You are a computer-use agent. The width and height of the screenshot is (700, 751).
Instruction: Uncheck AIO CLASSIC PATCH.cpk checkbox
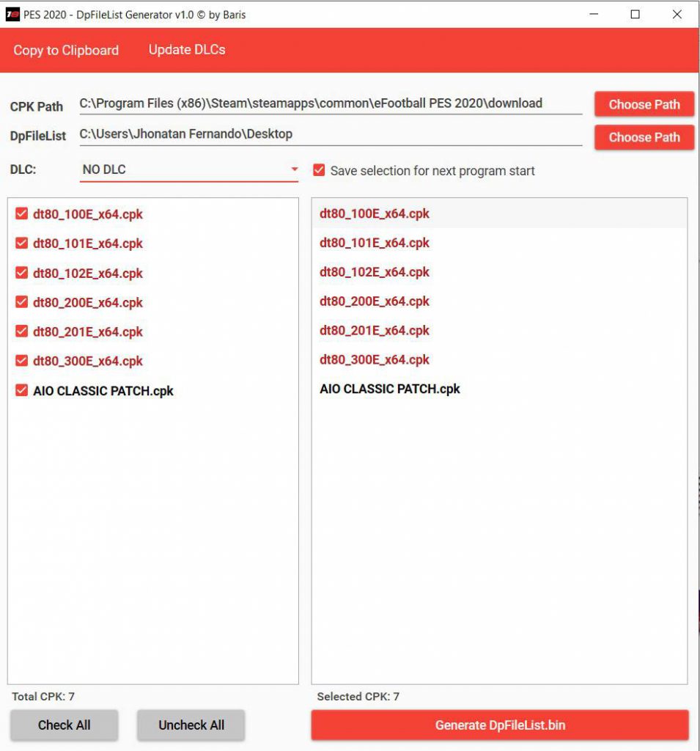[21, 391]
